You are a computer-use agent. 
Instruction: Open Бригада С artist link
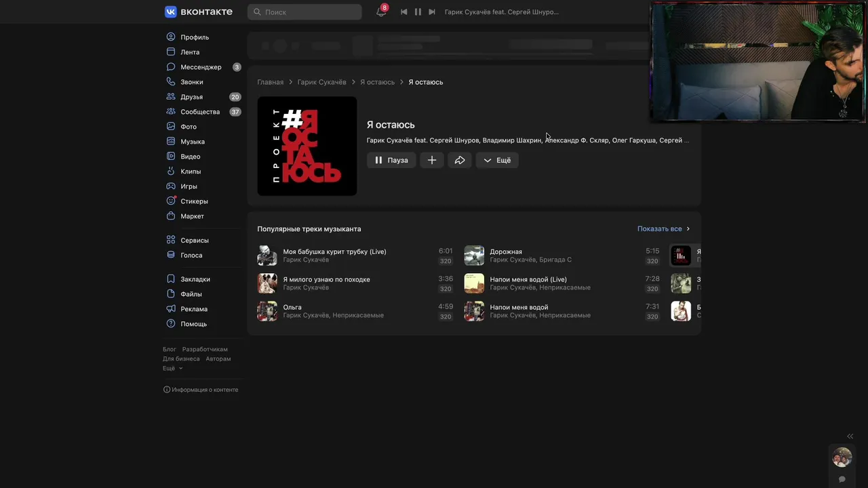[x=555, y=260]
